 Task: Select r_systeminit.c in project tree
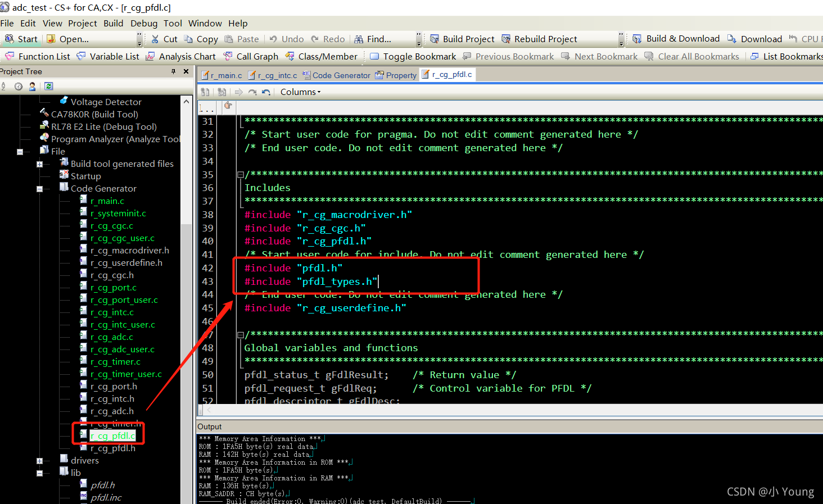118,214
